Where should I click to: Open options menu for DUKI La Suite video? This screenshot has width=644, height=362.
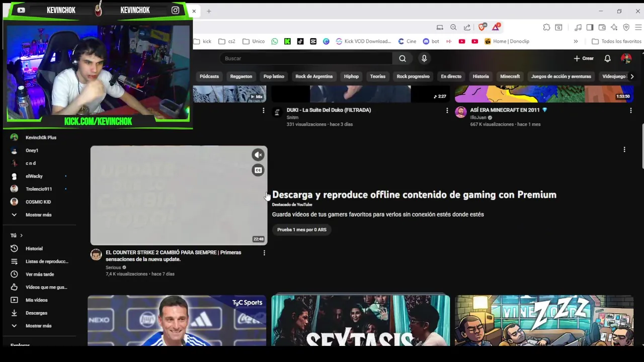tap(447, 110)
